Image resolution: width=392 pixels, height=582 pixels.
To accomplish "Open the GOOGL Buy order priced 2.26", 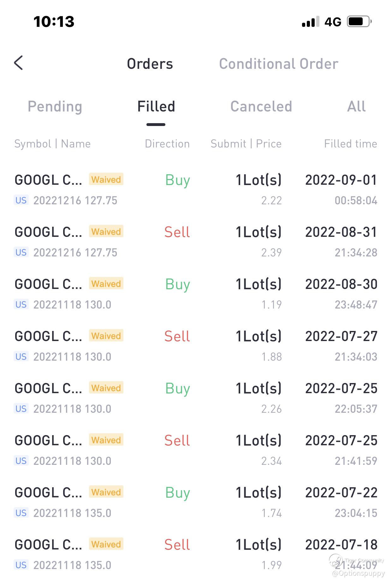I will [196, 398].
